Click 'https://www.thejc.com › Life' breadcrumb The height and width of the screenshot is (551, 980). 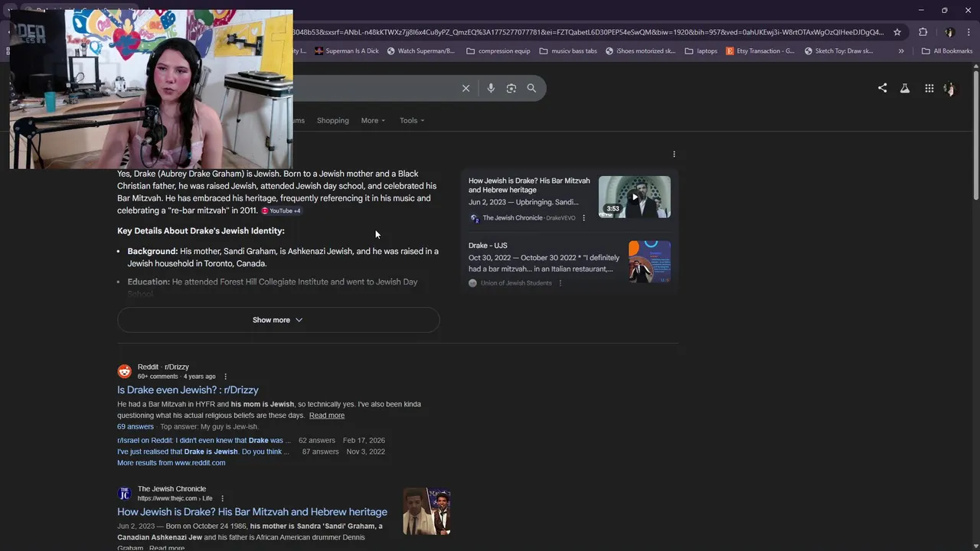[175, 499]
